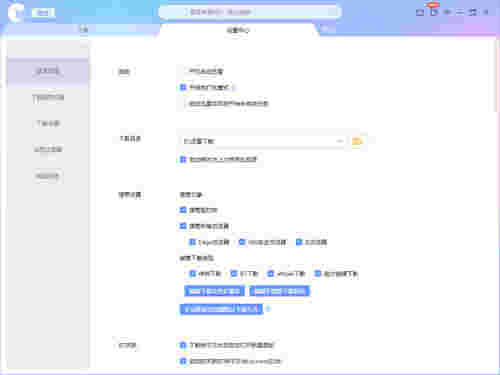The image size is (500, 375).
Task: Toggle the BT download checkbox
Action: 234,274
